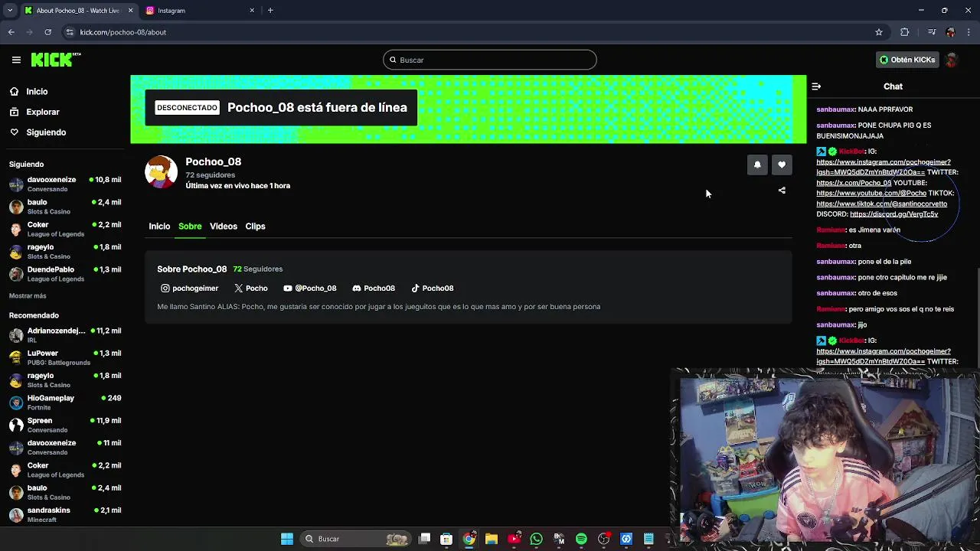This screenshot has width=980, height=551.
Task: Switch to the Instagram browser tab
Action: [199, 11]
